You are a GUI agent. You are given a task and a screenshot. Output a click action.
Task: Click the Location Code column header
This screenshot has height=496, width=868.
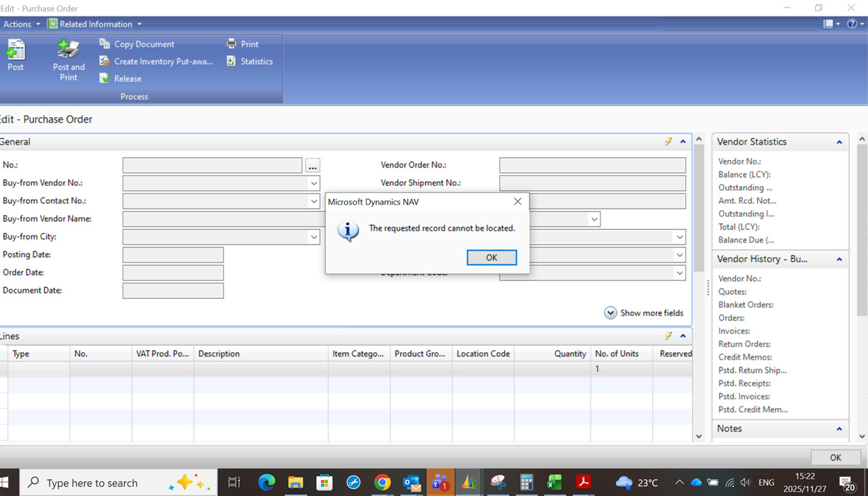click(483, 353)
